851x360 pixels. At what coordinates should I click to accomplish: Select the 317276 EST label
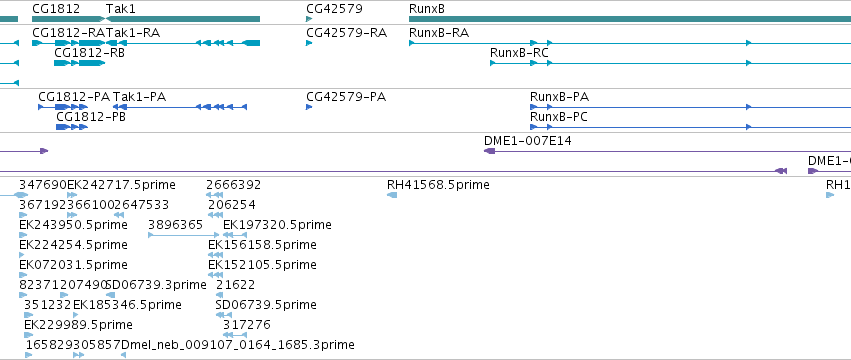[x=246, y=325]
